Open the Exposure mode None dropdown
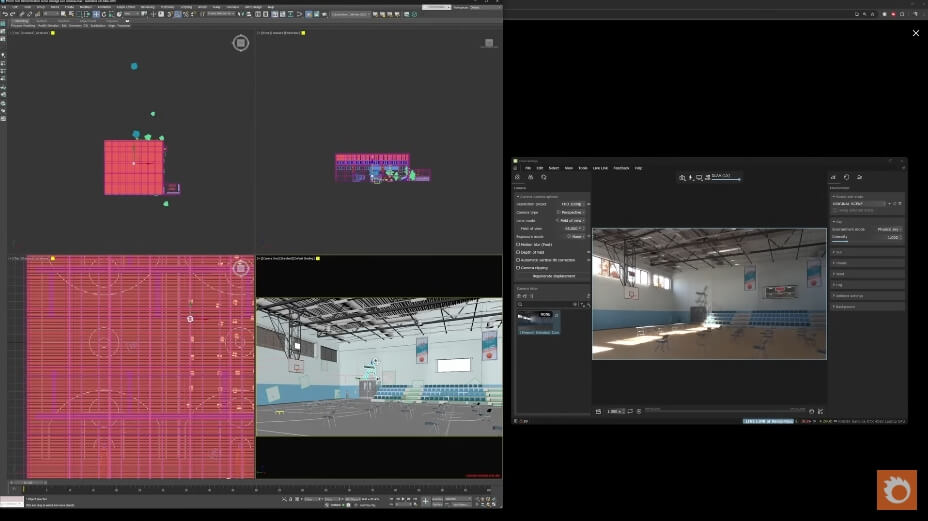Screen dimensions: 928x521 (x=576, y=236)
